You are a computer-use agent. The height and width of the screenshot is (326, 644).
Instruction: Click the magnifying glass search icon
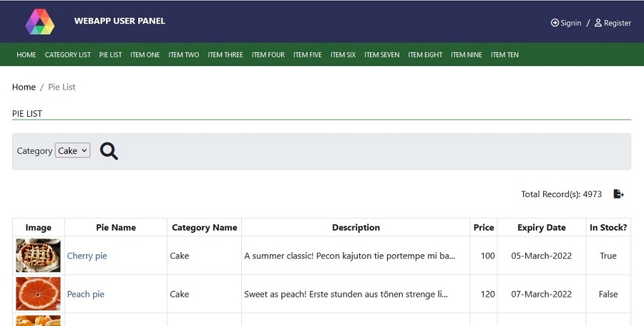109,151
